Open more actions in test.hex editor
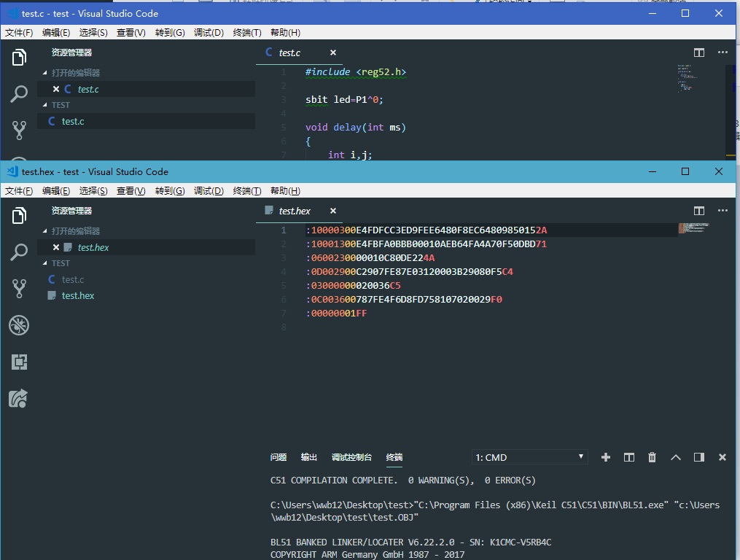Screen dimensions: 740x560 click(723, 211)
